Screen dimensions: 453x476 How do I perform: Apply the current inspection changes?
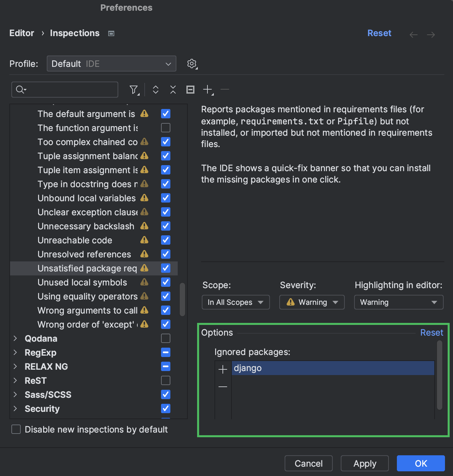(364, 463)
